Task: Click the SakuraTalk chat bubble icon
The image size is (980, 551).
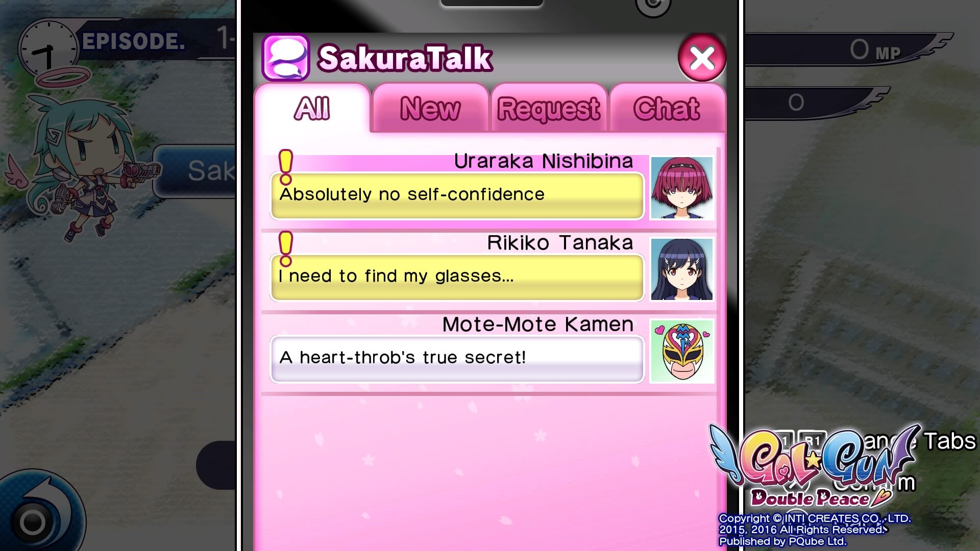Action: [x=285, y=57]
